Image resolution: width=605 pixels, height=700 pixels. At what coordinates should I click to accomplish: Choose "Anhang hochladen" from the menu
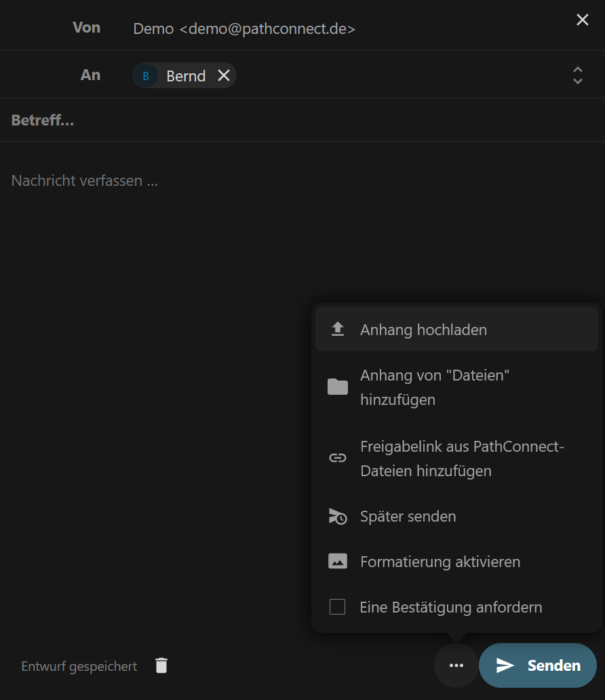coord(423,329)
